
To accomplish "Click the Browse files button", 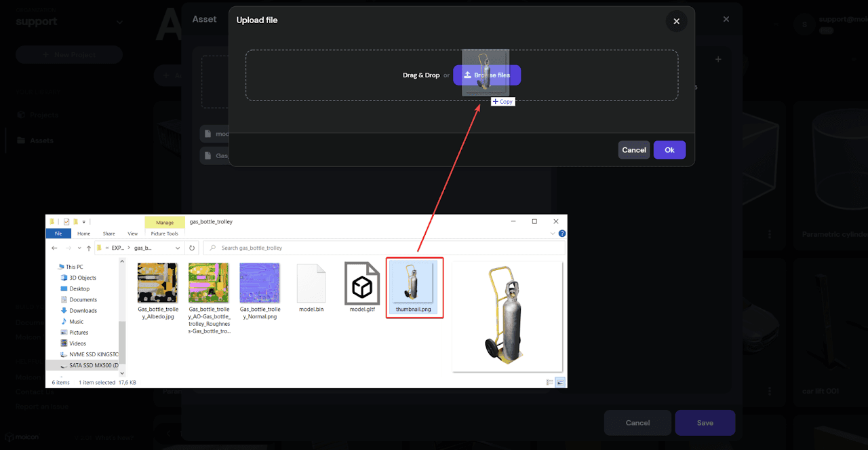I will point(487,75).
